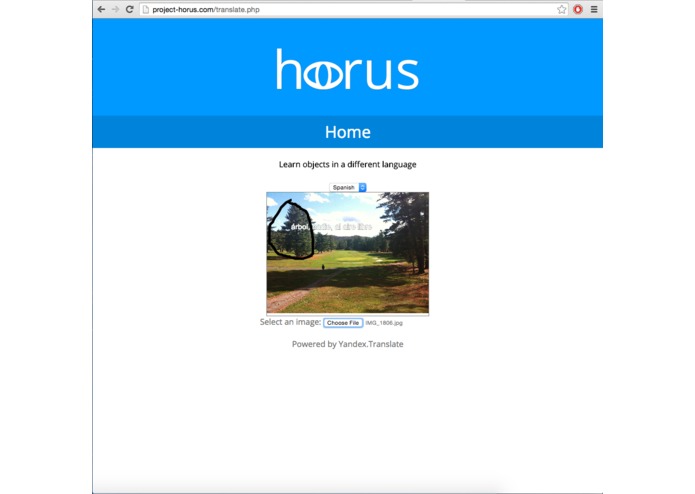
Task: Open the Spanish language dropdown
Action: [x=348, y=187]
